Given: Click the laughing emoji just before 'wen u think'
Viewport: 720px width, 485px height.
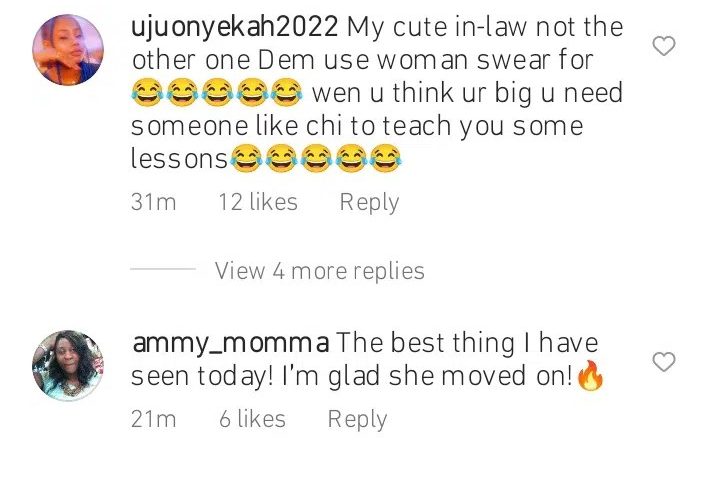Looking at the screenshot, I should coord(287,93).
